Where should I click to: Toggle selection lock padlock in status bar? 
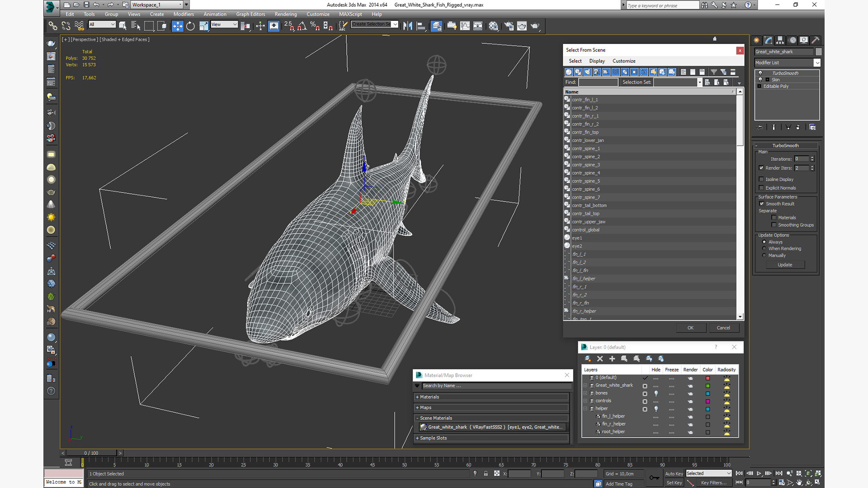click(x=486, y=474)
